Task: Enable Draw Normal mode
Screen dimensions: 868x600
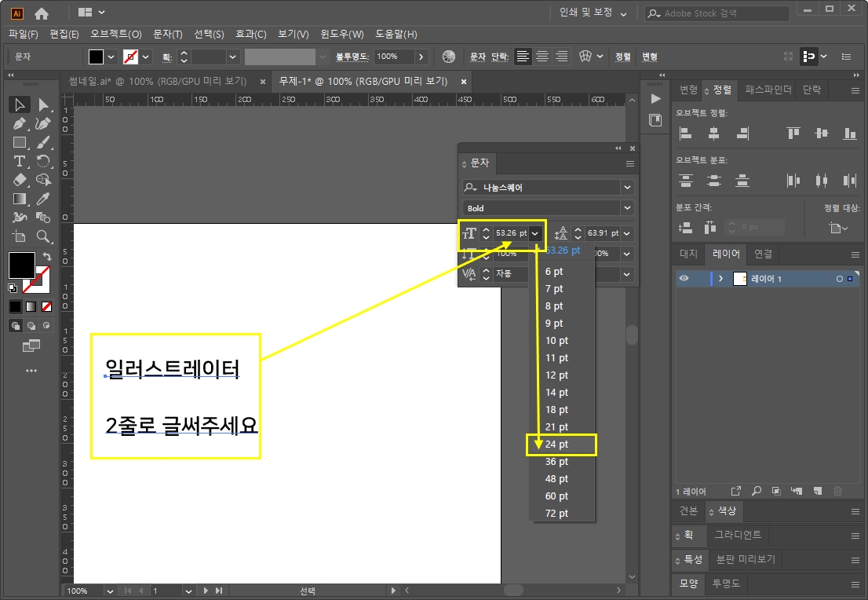Action: coord(16,326)
